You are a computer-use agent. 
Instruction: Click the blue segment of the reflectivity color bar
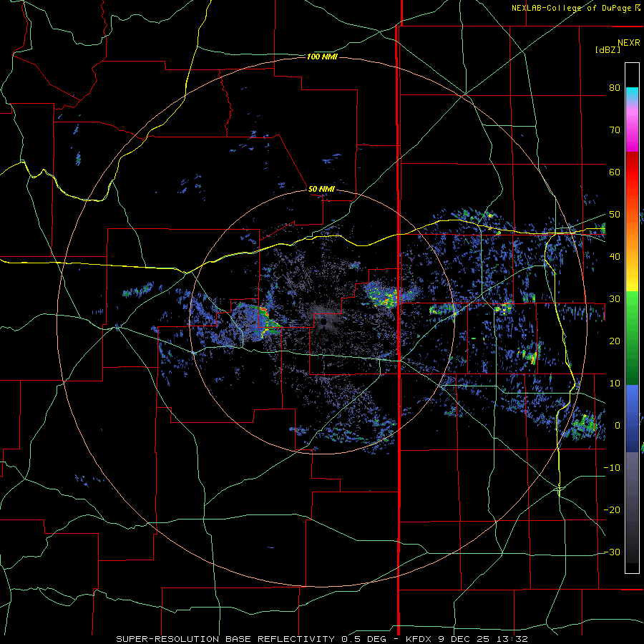click(x=632, y=418)
